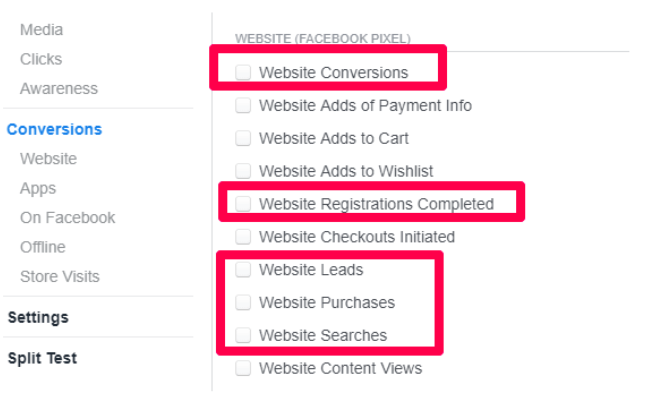653x407 pixels.
Task: Check the Website Conversions checkbox
Action: (x=243, y=72)
